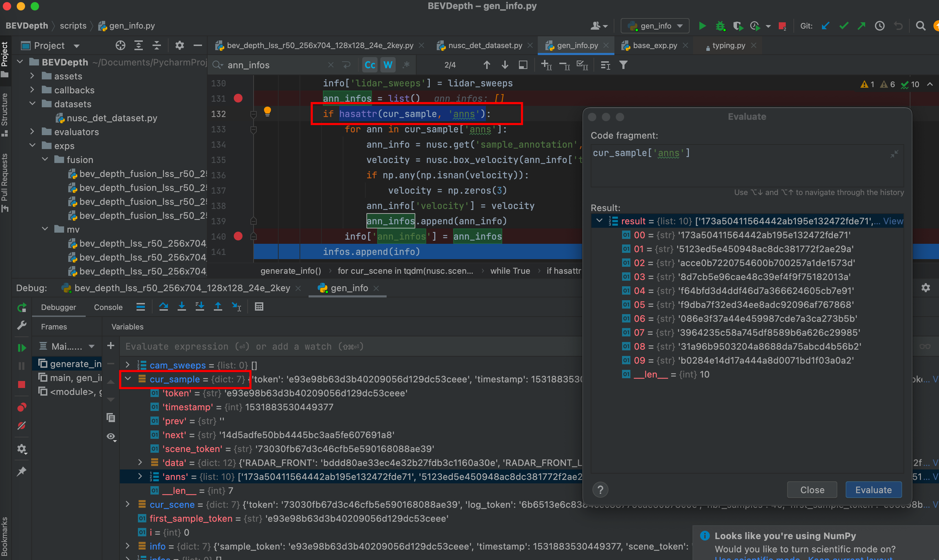The image size is (939, 560).
Task: Remove the breakpoint on line 131
Action: click(238, 98)
